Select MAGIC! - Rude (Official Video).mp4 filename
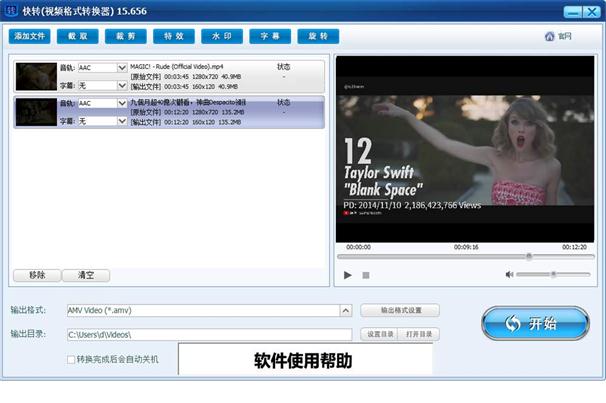Screen dimensions: 606x403 click(x=177, y=66)
